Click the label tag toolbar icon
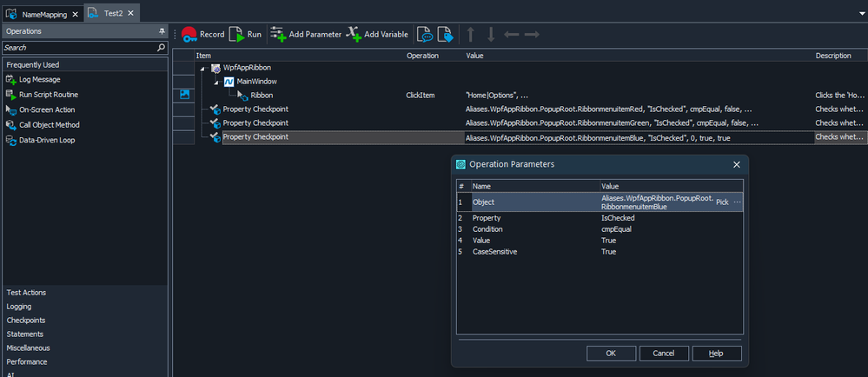868x377 pixels. point(446,35)
